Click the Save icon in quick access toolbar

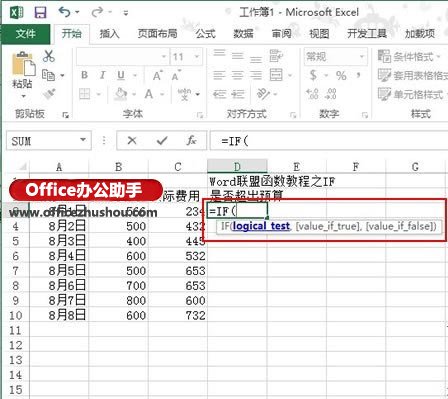pyautogui.click(x=41, y=13)
